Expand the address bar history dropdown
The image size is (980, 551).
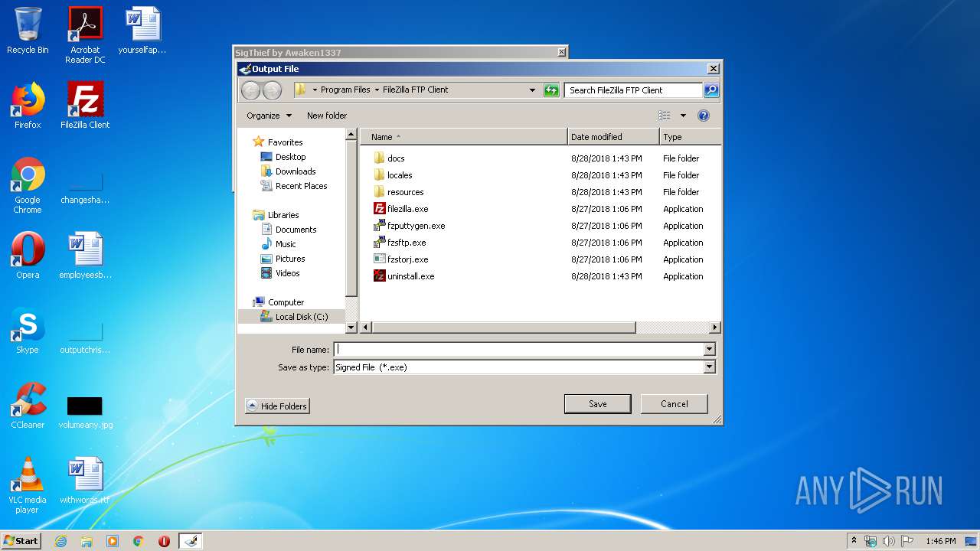click(533, 90)
